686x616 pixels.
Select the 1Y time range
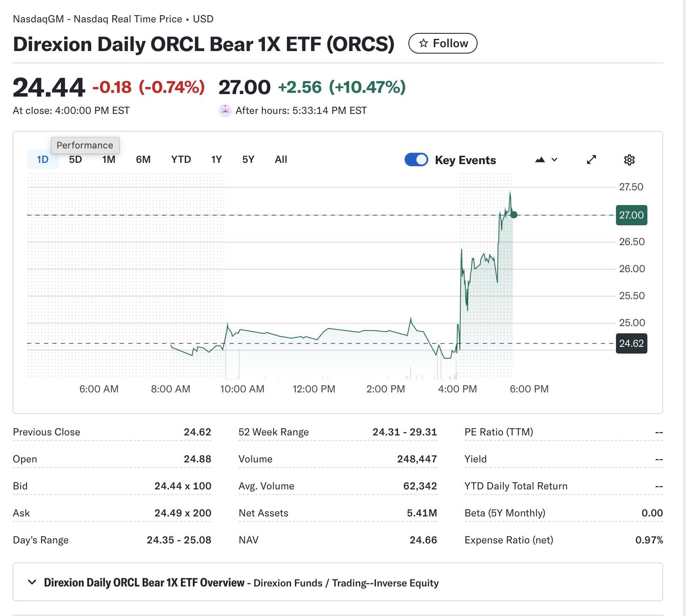pos(216,159)
